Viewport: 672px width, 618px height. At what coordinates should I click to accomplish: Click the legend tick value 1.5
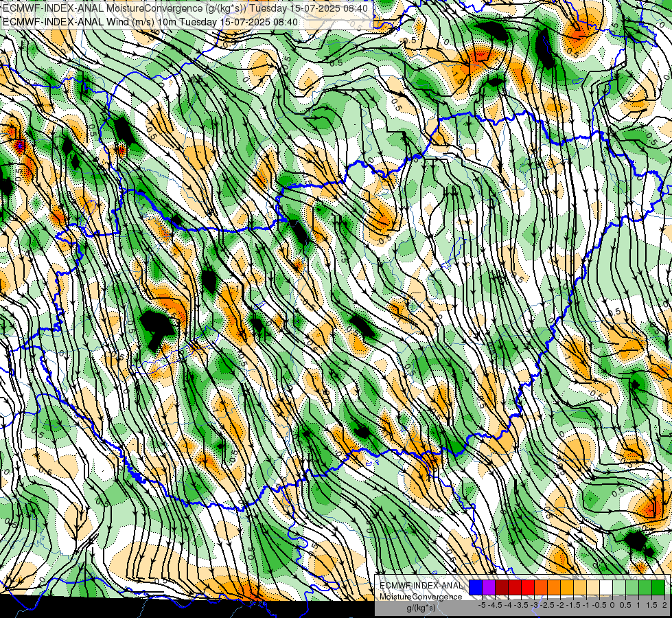[651, 605]
